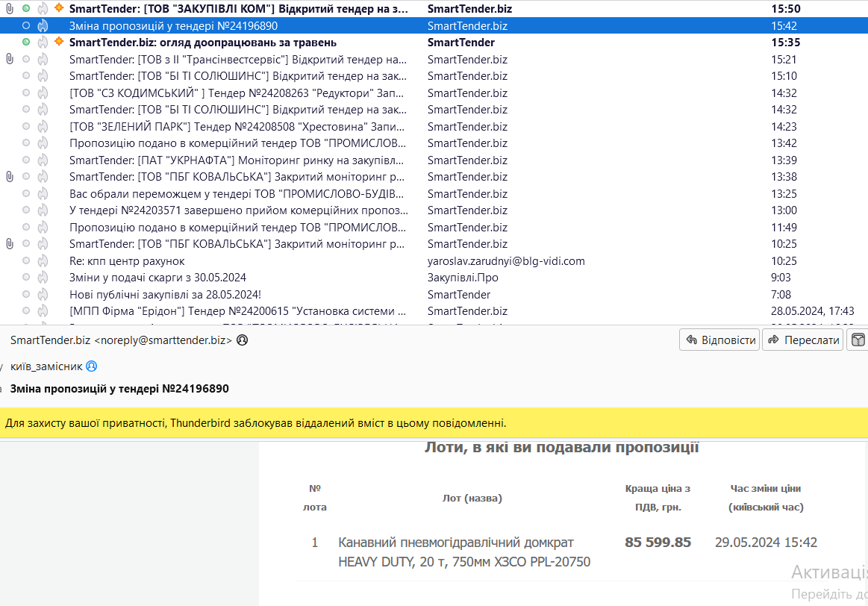Toggle read status on Зміна пропозицій у тендері row

coord(26,25)
